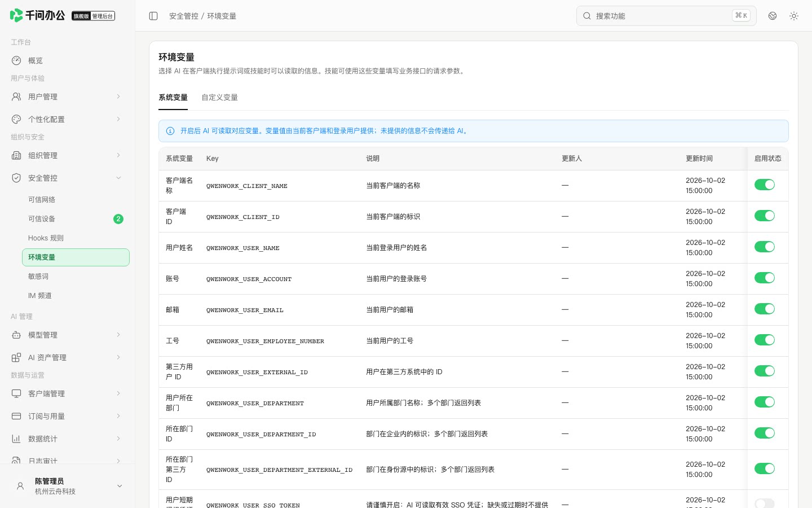Image resolution: width=812 pixels, height=508 pixels.
Task: Collapse the sidebar with the panel icon
Action: (153, 16)
